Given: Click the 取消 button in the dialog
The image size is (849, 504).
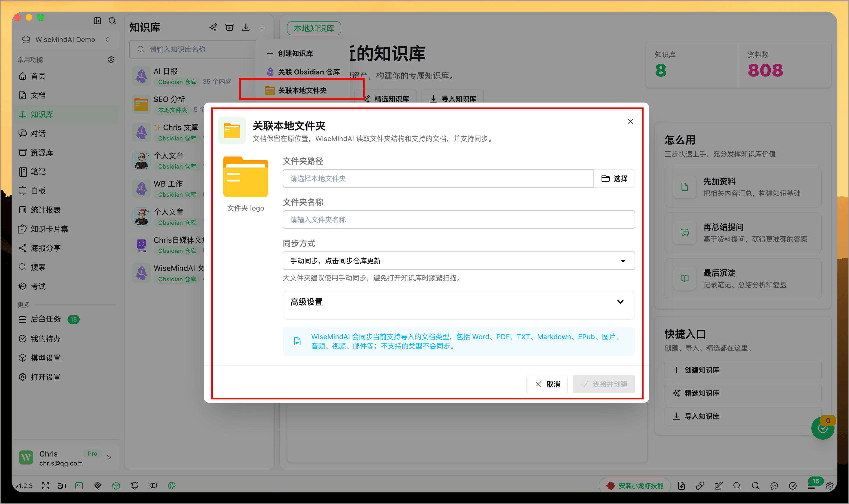Looking at the screenshot, I should [x=547, y=384].
